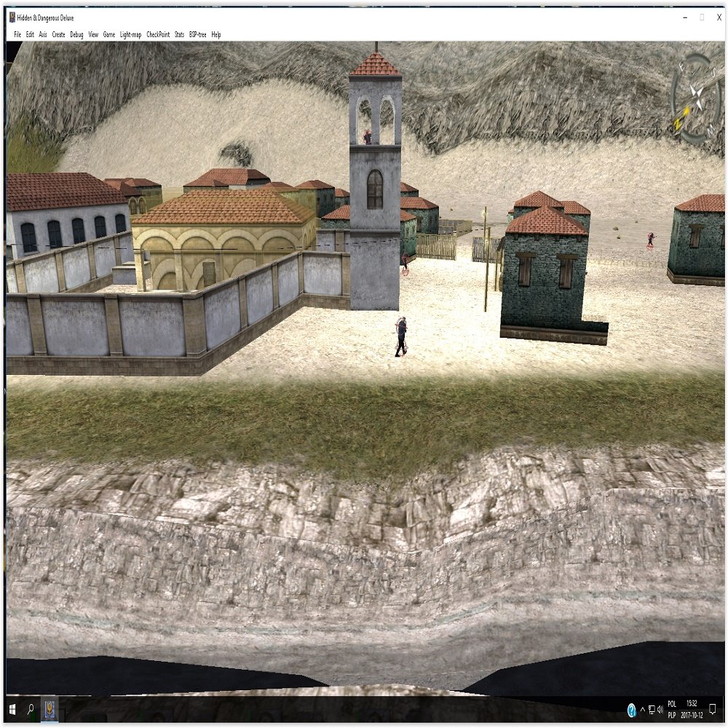
Task: Switch the POL PLP input language
Action: (672, 709)
